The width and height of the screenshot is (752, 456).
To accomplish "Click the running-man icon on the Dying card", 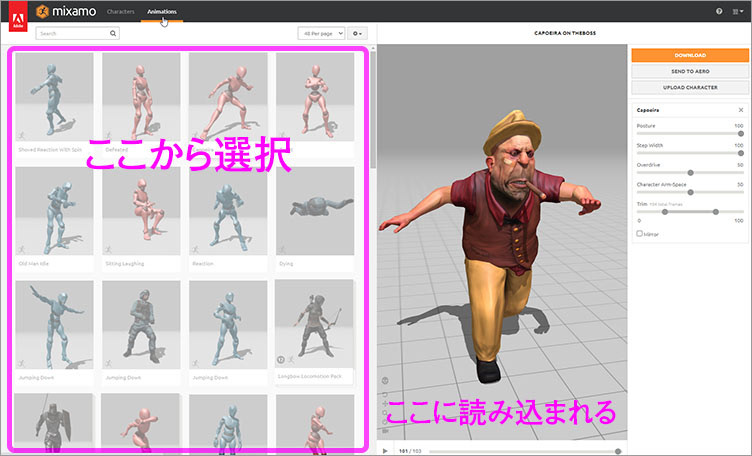I will coord(282,249).
